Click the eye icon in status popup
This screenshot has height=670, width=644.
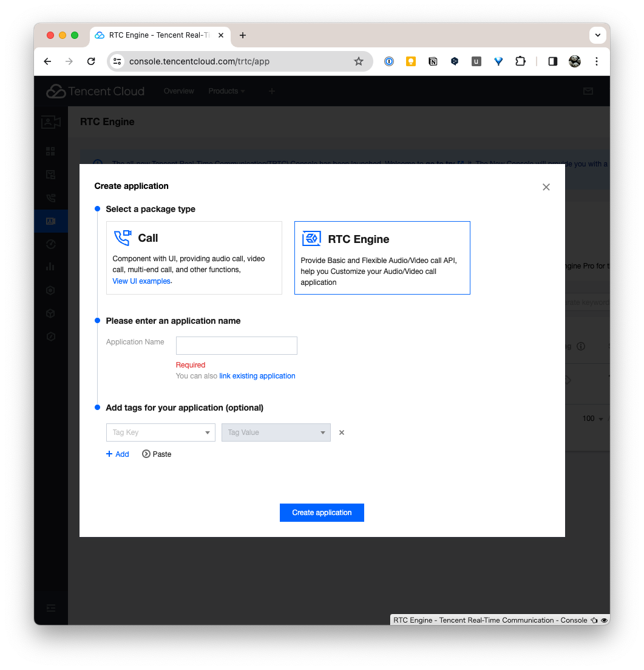coord(604,620)
